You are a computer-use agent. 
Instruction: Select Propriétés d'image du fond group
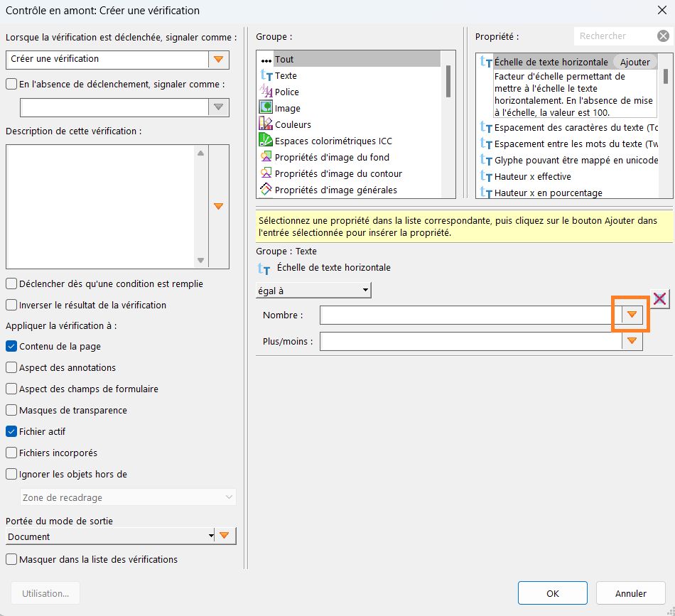332,158
